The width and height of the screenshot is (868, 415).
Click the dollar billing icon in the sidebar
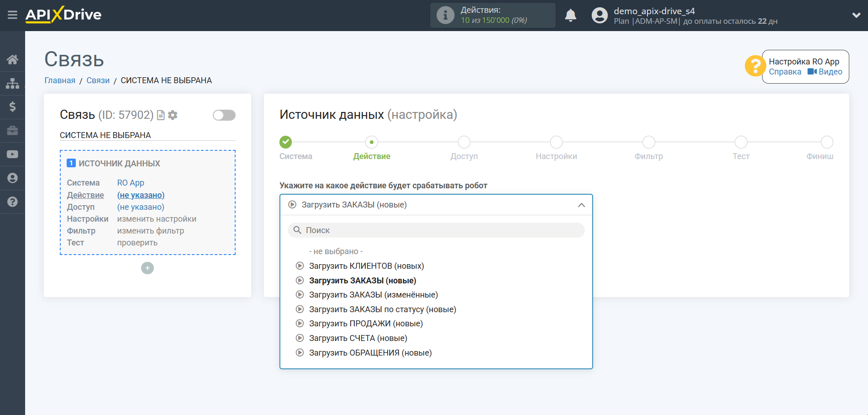[x=12, y=107]
